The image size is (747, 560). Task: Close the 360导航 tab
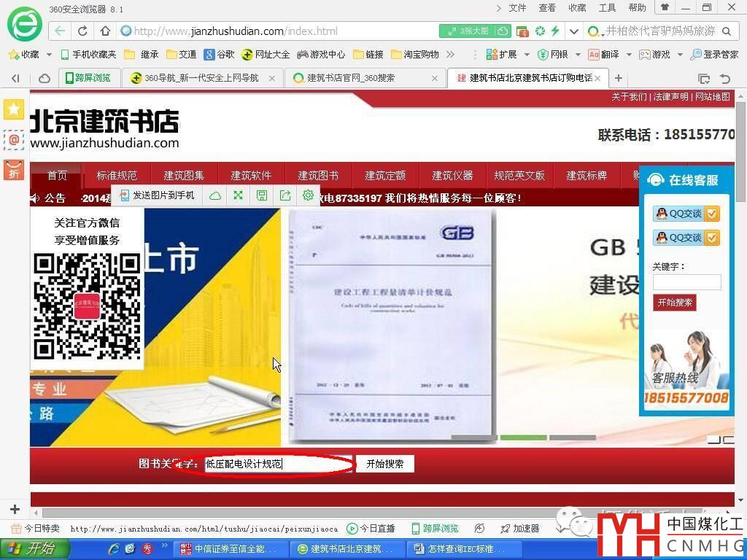pos(271,78)
